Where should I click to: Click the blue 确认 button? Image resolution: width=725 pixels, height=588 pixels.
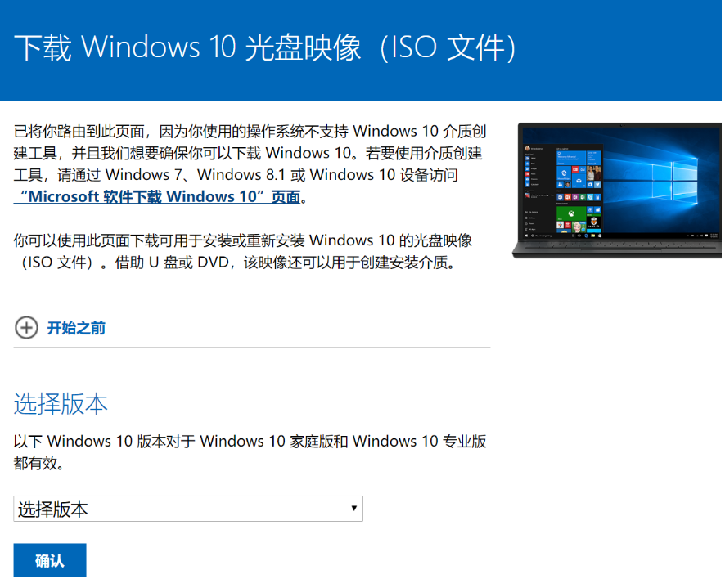pyautogui.click(x=49, y=560)
